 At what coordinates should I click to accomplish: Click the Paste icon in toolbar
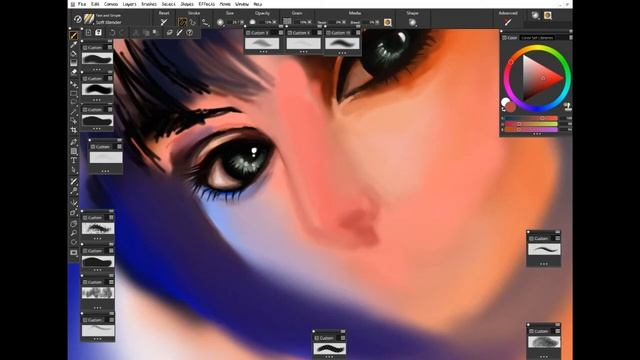point(156,33)
